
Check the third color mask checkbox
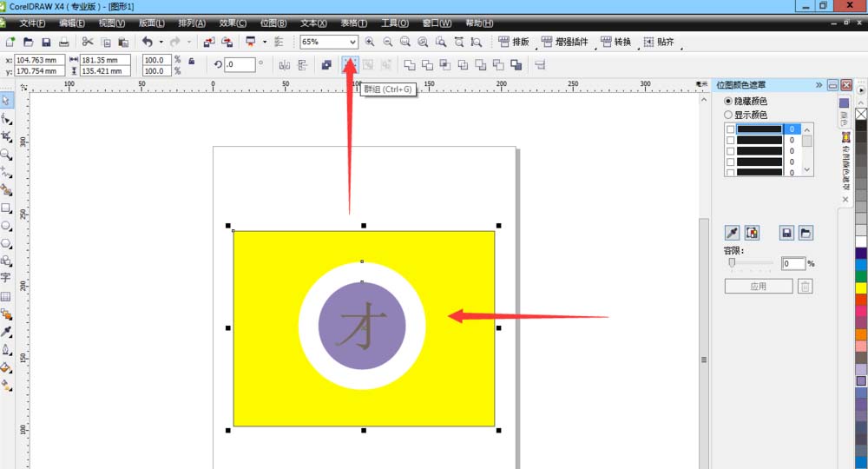[x=731, y=151]
